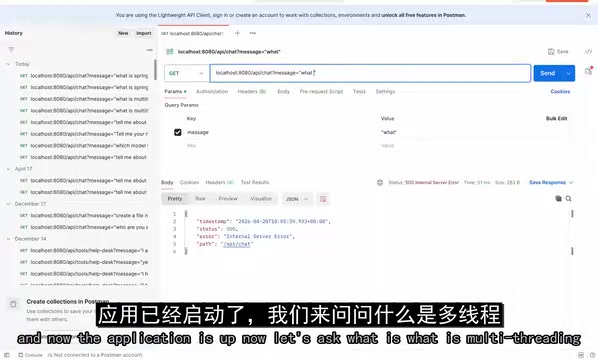
Task: Toggle response line wrap icon
Action: pos(323,199)
